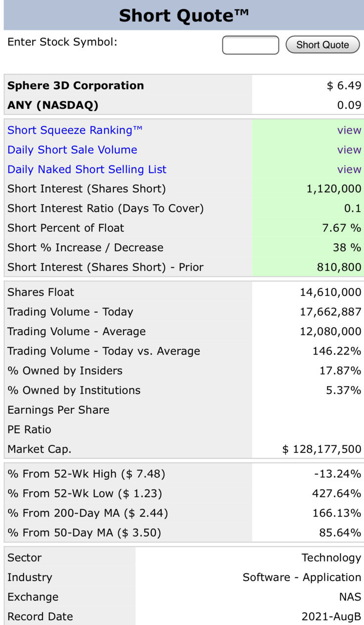This screenshot has height=625, width=364.
Task: Select the Sphere 3D Corporation company name
Action: [x=76, y=86]
